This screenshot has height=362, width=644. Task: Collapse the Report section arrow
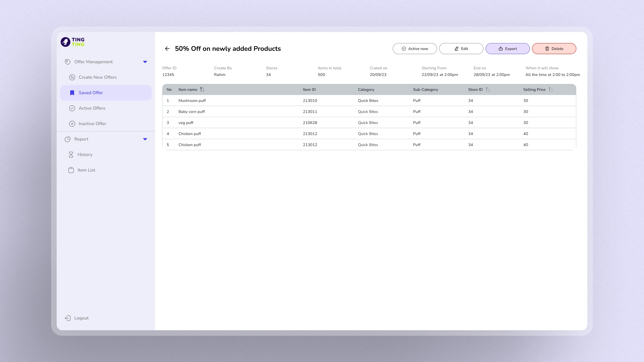click(x=145, y=139)
